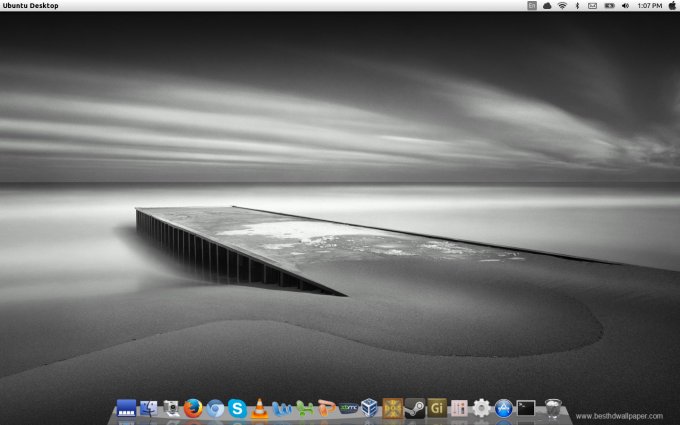Launch the camera screenshot tool

171,409
